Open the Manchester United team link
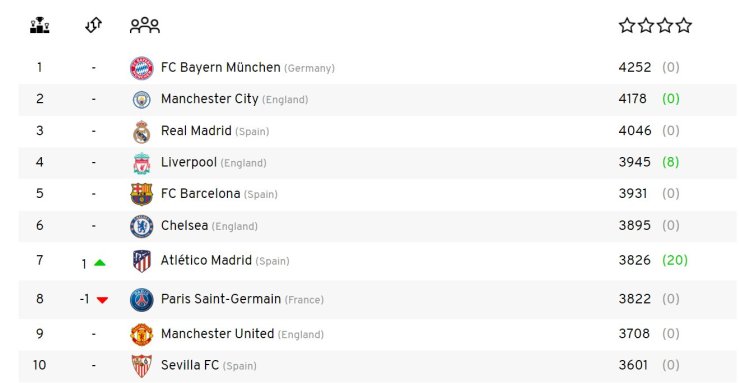The image size is (740, 383). click(218, 334)
